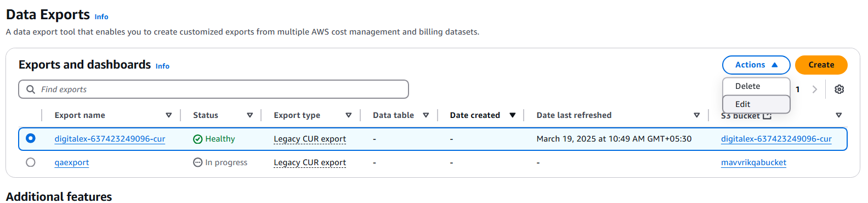This screenshot has height=203, width=868.
Task: Collapse the Actions dropdown
Action: coord(756,65)
